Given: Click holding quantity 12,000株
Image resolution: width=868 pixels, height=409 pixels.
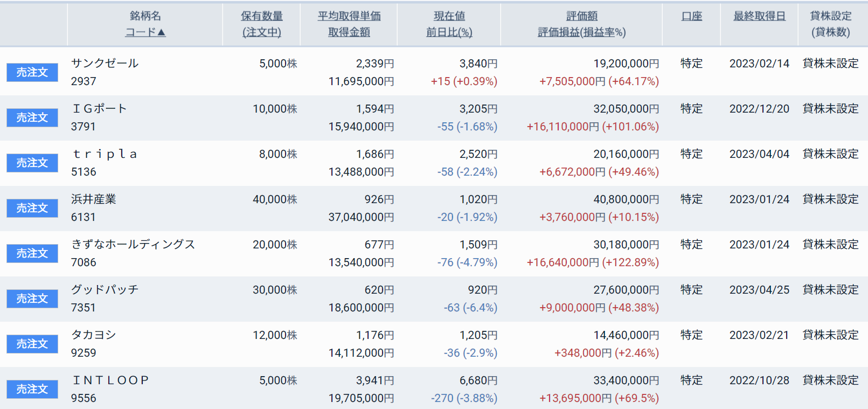Looking at the screenshot, I should tap(275, 335).
